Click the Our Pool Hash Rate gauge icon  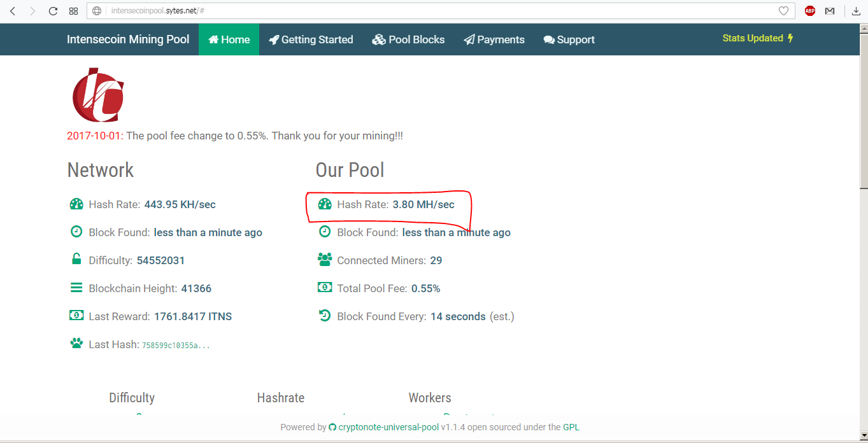[325, 204]
